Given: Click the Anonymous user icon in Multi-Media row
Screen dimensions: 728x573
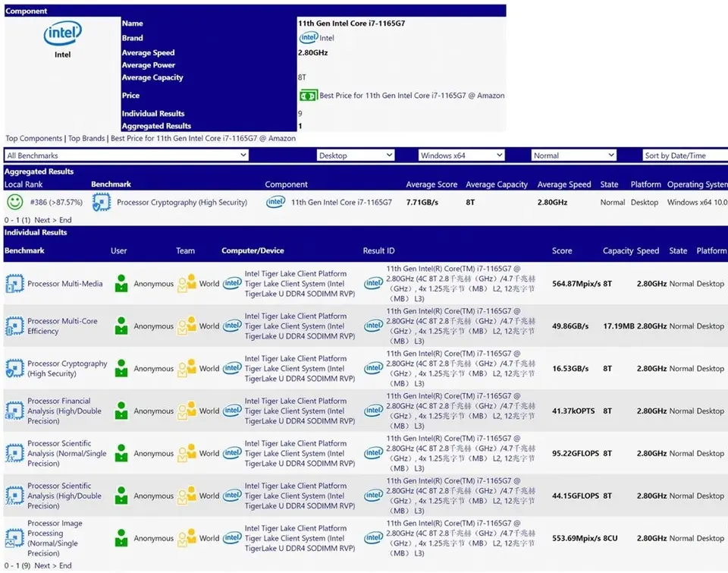Looking at the screenshot, I should click(x=121, y=284).
